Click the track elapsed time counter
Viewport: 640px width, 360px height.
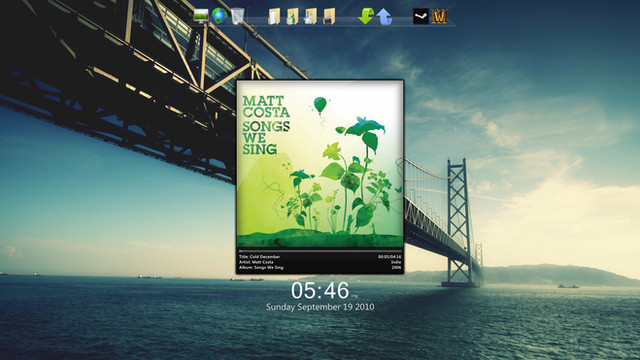point(389,257)
